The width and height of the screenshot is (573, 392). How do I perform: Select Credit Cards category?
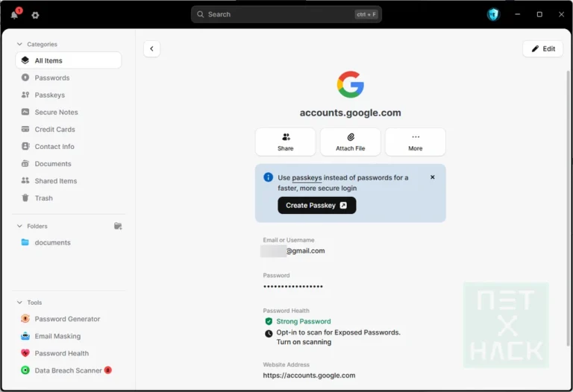pos(54,130)
